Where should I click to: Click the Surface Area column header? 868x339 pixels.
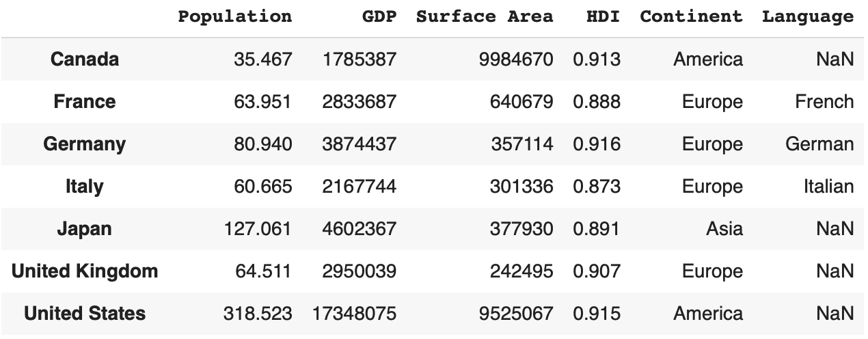point(485,16)
